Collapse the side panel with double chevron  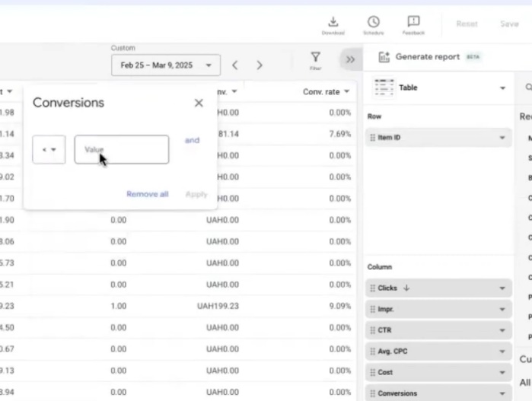point(350,59)
